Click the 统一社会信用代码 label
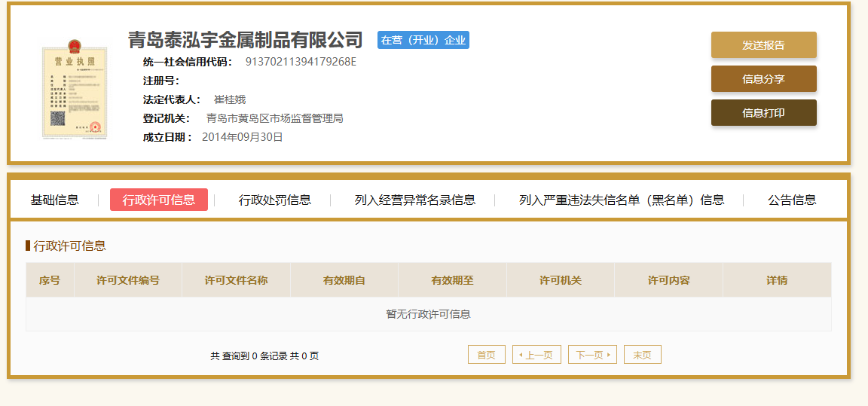 click(x=188, y=62)
